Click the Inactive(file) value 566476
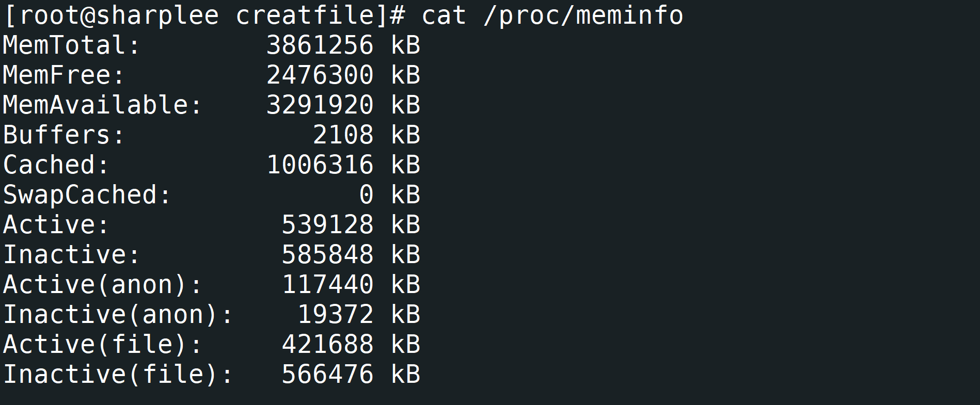The width and height of the screenshot is (980, 405). pyautogui.click(x=327, y=375)
